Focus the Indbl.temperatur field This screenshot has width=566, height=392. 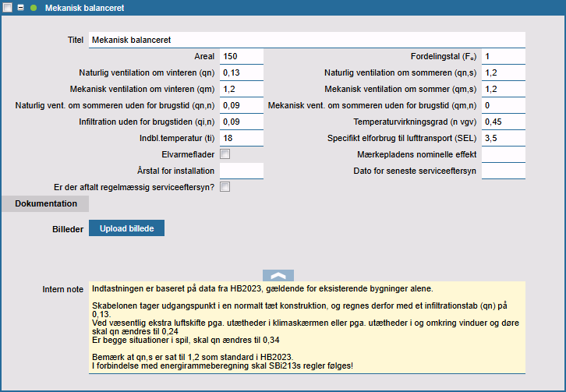click(x=242, y=139)
